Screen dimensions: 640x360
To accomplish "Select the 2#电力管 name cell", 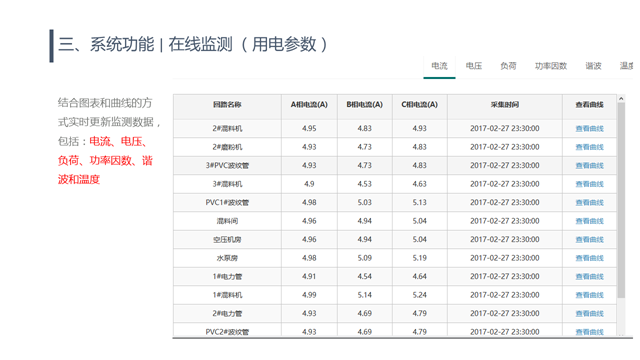I will click(227, 313).
